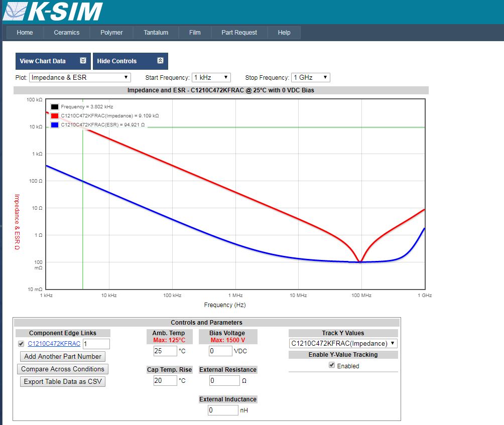The image size is (504, 425).
Task: Focus the External Inductance input field
Action: point(223,410)
